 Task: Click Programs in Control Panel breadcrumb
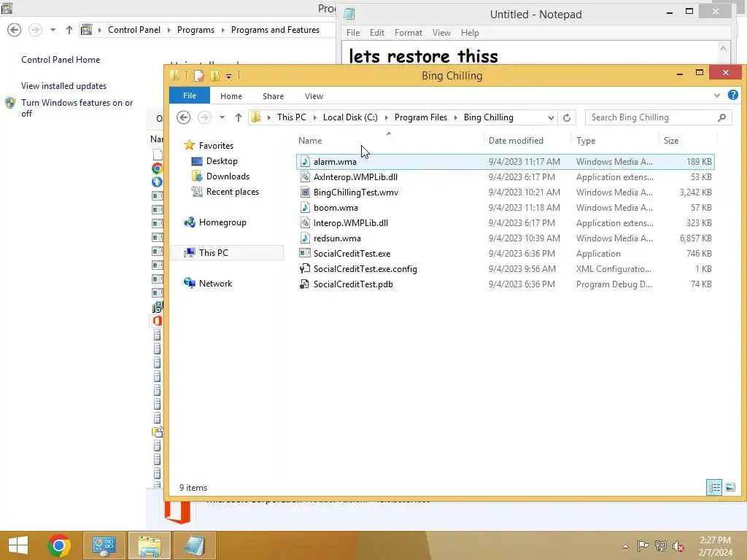[x=196, y=29]
